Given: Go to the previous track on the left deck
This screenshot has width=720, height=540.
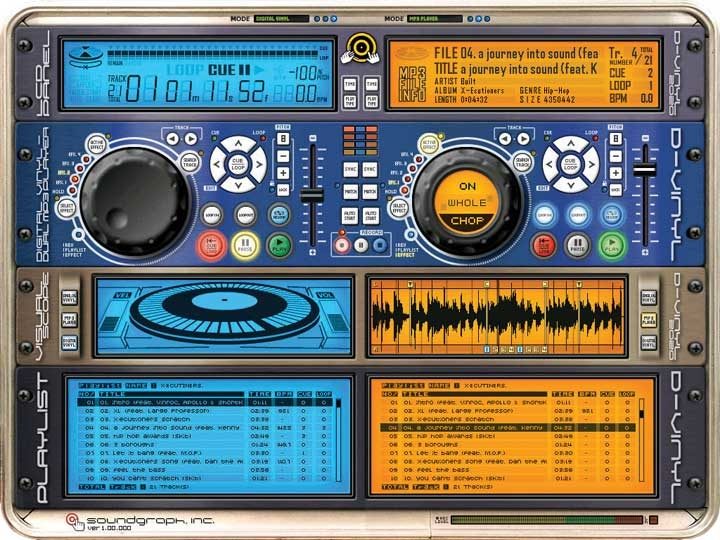Looking at the screenshot, I should coord(173,139).
